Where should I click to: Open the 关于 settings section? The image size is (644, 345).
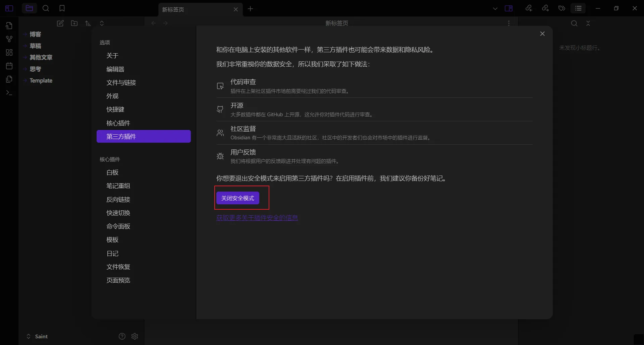click(144, 56)
